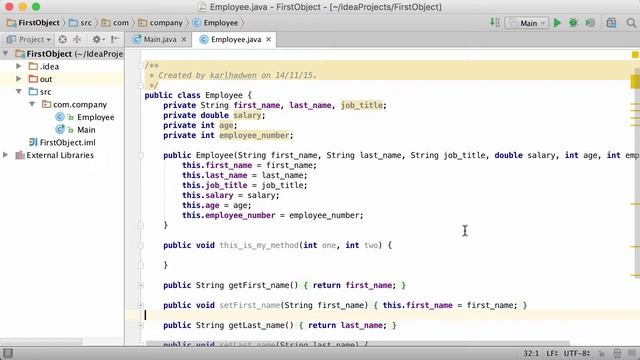
Task: Click the yellow inspection status indicator
Action: tap(635, 54)
